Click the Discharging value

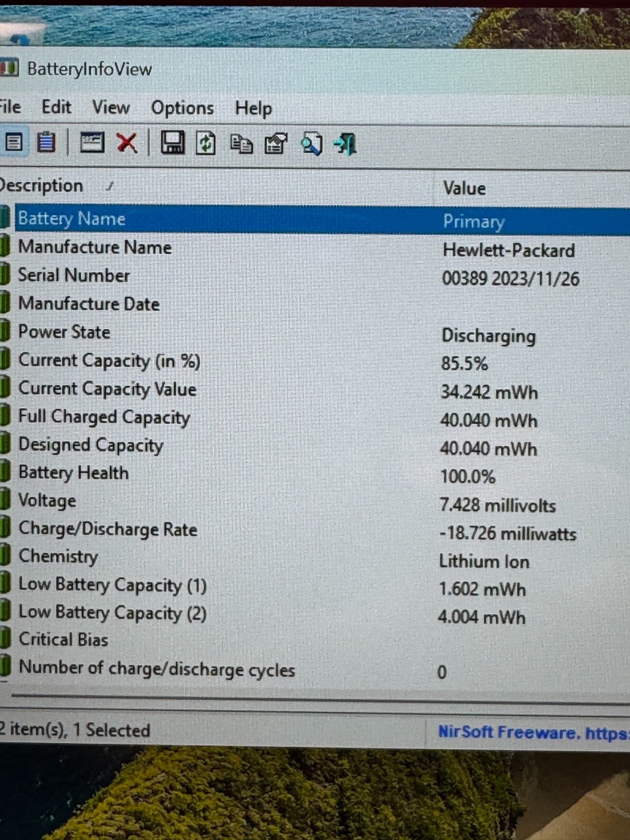(488, 336)
